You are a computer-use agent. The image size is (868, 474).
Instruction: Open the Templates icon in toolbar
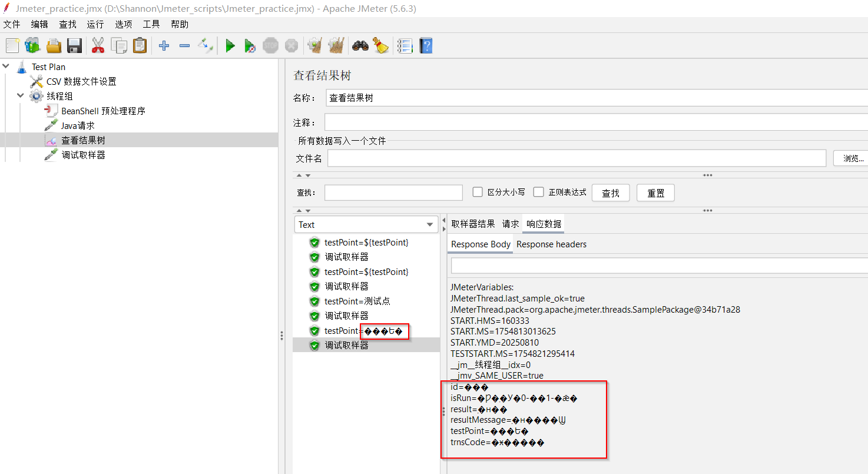(32, 45)
